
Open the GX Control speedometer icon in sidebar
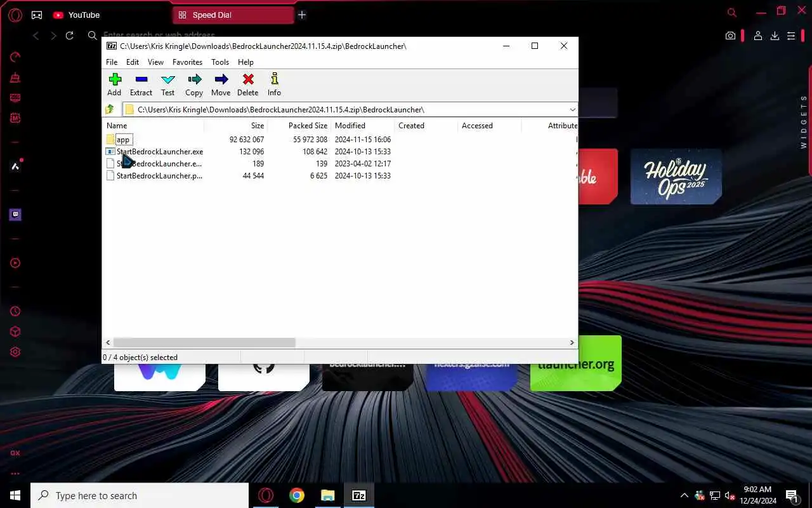[15, 57]
